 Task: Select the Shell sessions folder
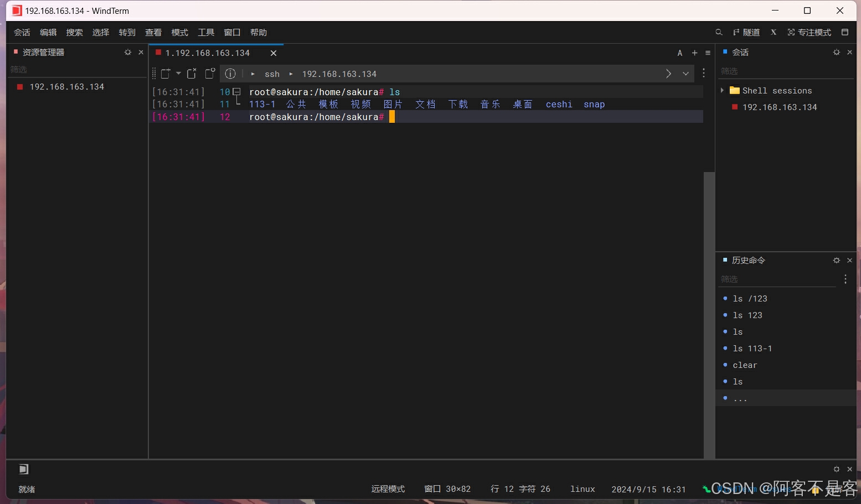(777, 91)
